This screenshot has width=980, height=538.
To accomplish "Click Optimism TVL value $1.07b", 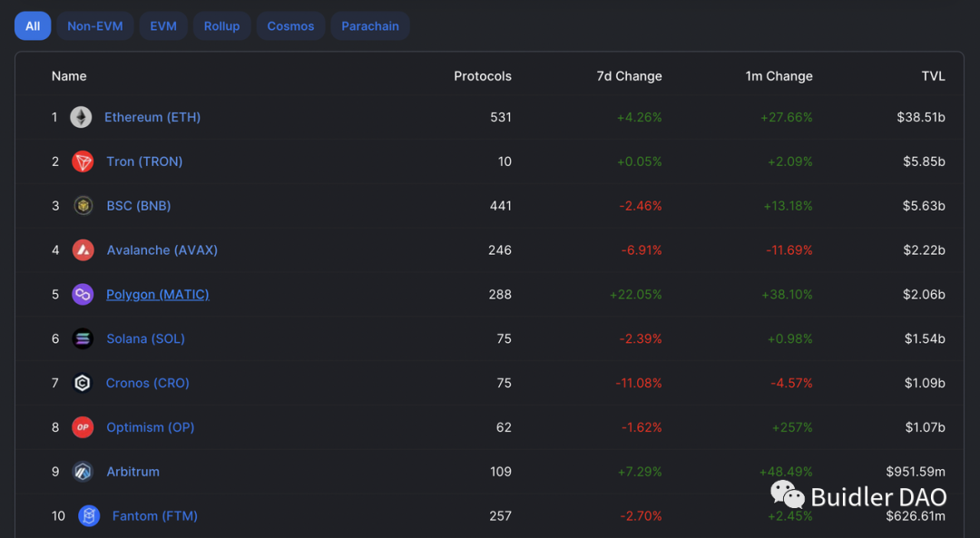I will click(925, 427).
